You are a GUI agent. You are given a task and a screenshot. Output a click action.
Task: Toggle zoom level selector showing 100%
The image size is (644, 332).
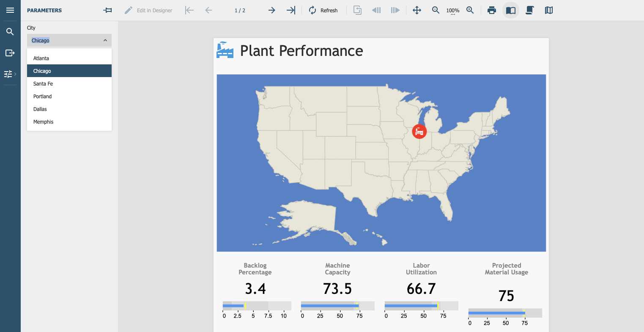click(452, 10)
